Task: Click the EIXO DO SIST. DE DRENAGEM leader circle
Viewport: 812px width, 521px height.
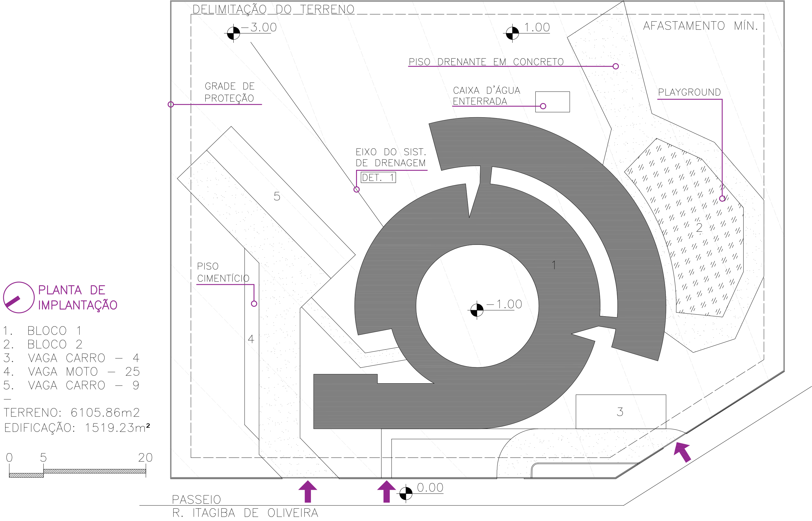Action: 356,189
